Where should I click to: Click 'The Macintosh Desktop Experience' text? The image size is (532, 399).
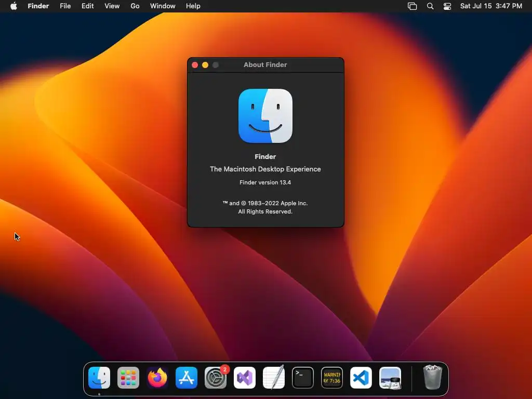click(x=265, y=169)
